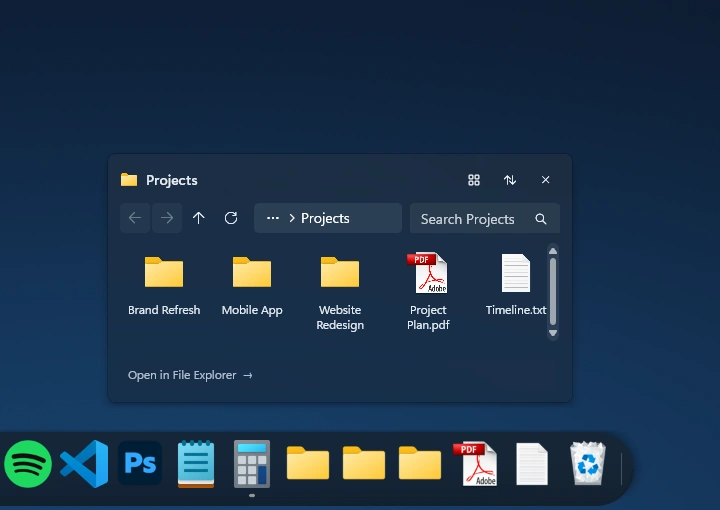
Task: Open sort options in Projects popup
Action: tap(510, 180)
